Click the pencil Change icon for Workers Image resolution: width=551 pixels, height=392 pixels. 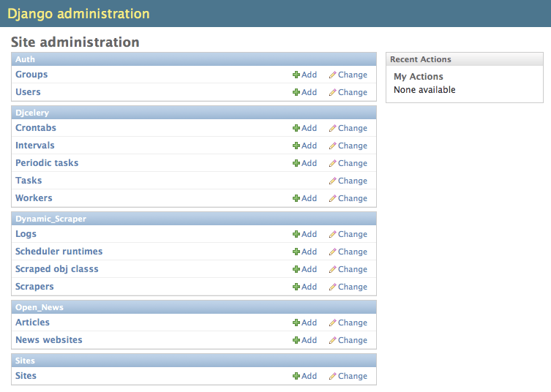[332, 198]
